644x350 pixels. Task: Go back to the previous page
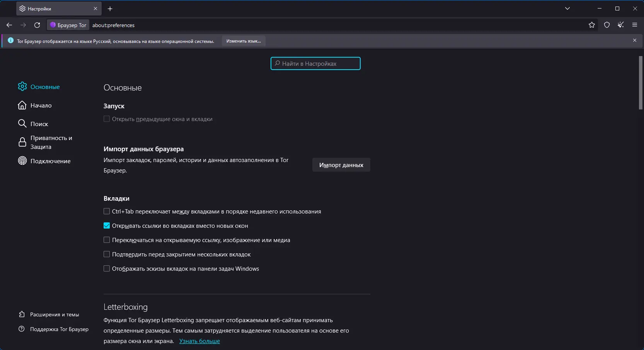point(9,25)
